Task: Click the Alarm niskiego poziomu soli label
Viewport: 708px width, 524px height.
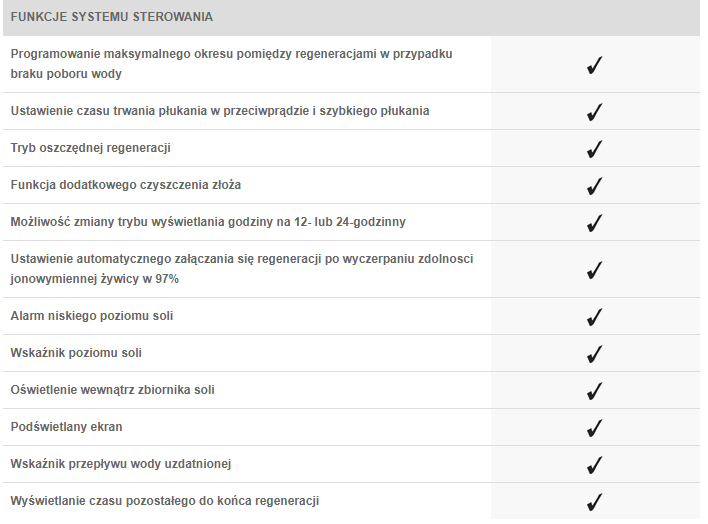Action: [93, 316]
